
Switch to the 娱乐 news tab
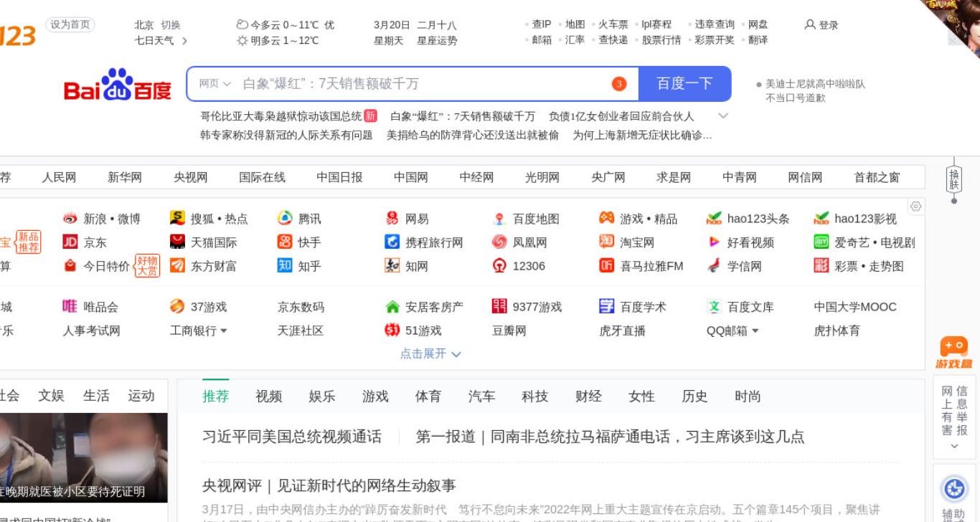(x=321, y=397)
